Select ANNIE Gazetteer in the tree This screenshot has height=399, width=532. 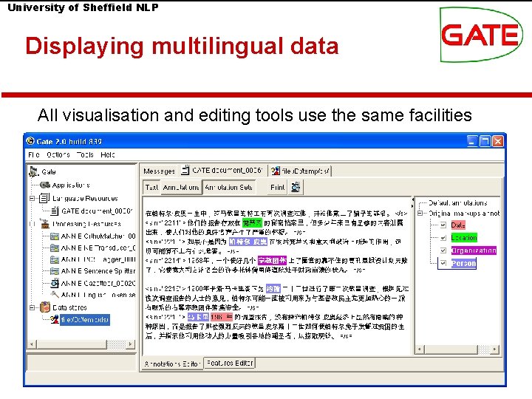[x=98, y=283]
